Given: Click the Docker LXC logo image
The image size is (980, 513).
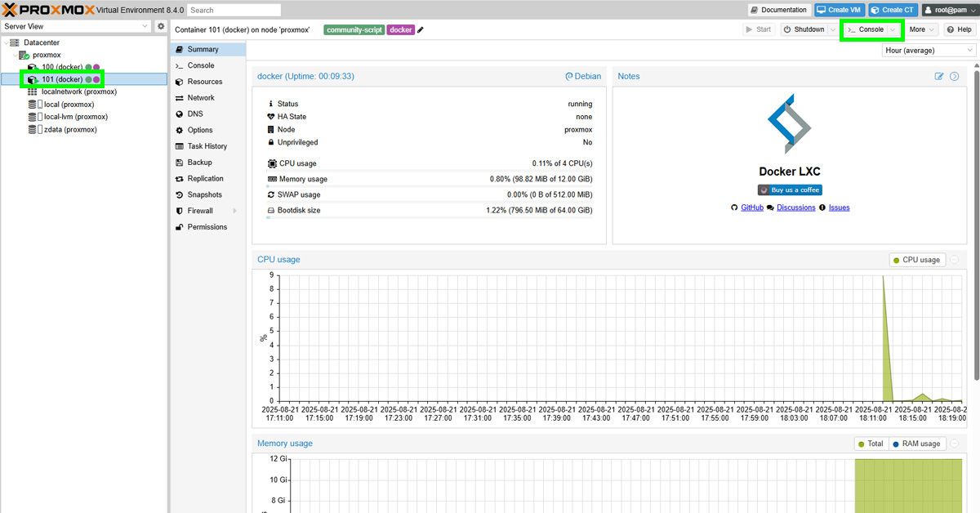Looking at the screenshot, I should pos(790,123).
